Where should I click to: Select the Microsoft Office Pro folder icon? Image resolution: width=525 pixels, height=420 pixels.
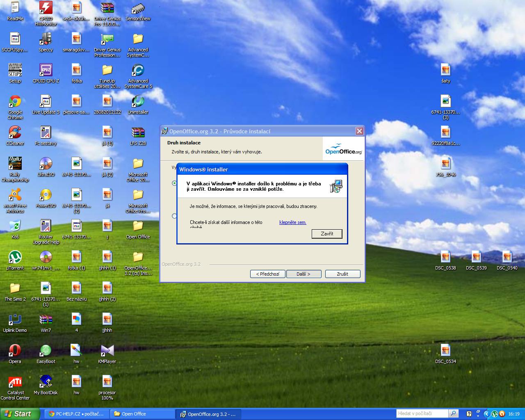pyautogui.click(x=138, y=201)
